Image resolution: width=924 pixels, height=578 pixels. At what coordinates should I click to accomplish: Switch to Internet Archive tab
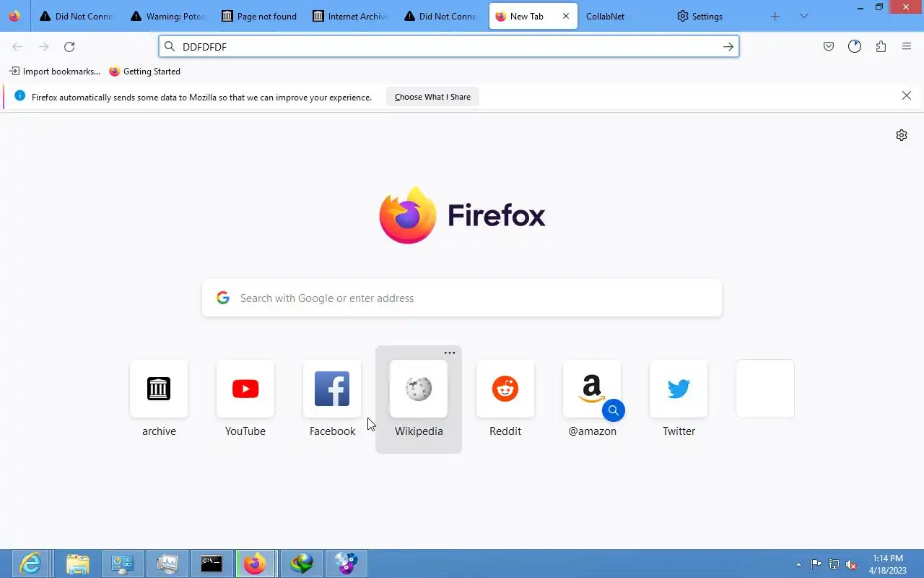click(x=350, y=16)
